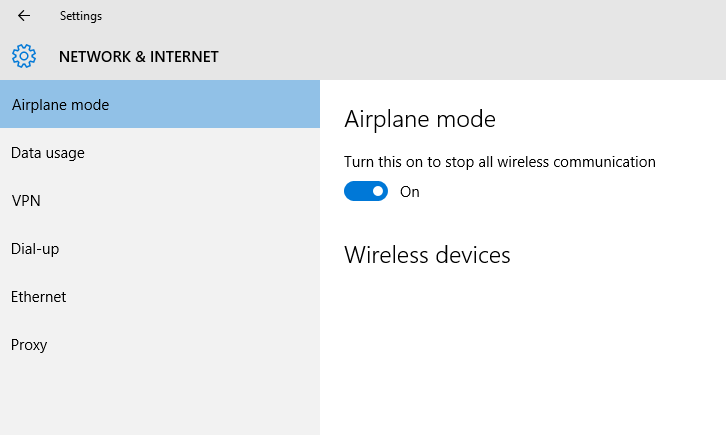Open the Dial-up settings page
Screen dimensions: 726x435
35,249
